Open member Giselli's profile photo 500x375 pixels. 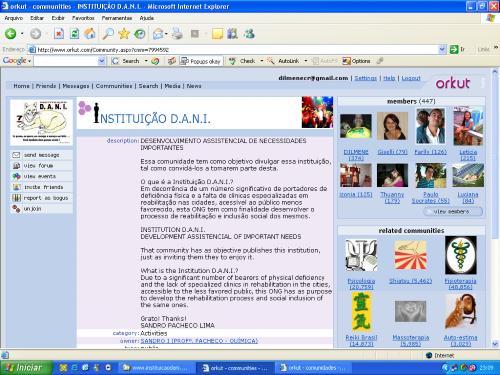coord(392,126)
